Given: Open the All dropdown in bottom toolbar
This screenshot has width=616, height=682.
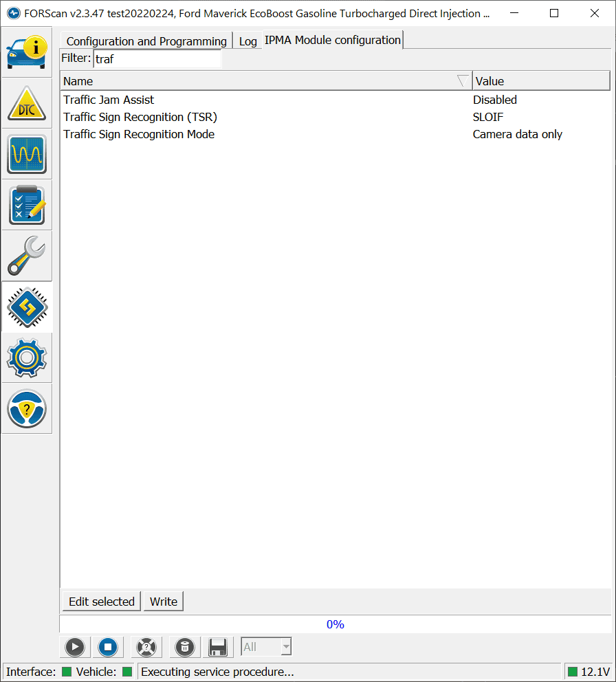Looking at the screenshot, I should point(266,647).
